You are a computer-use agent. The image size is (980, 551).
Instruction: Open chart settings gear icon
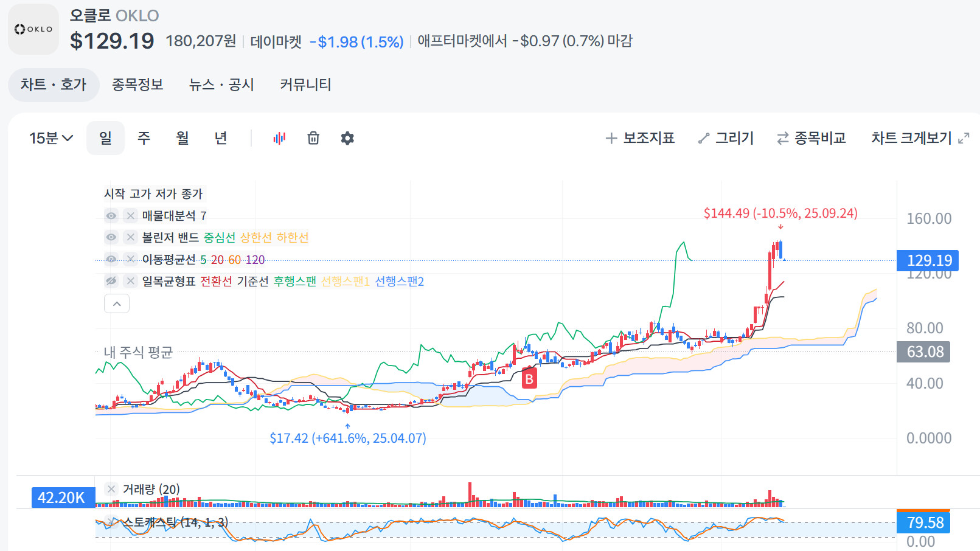(347, 138)
